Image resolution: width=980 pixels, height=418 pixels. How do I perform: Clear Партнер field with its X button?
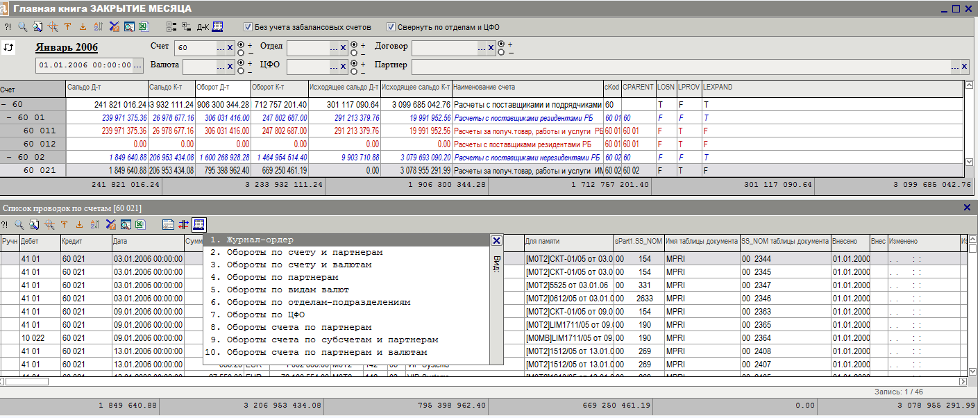(x=964, y=67)
